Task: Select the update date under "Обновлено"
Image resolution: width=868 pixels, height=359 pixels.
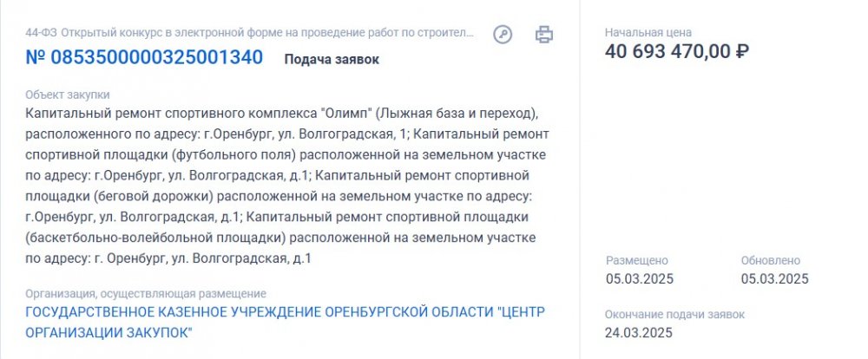Action: (x=775, y=279)
